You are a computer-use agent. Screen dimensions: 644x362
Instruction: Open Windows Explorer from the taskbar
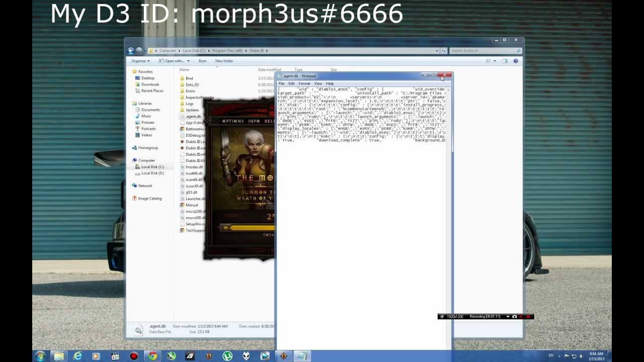tap(59, 356)
